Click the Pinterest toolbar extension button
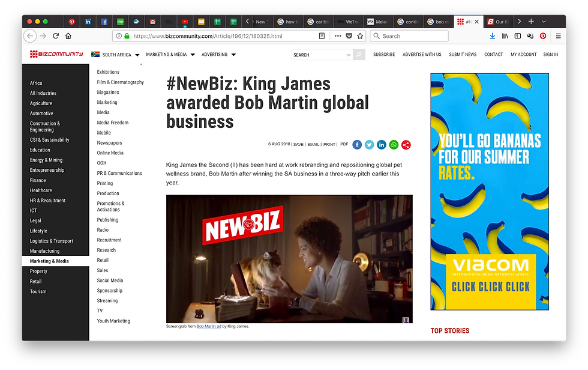This screenshot has width=588, height=370. click(x=543, y=36)
